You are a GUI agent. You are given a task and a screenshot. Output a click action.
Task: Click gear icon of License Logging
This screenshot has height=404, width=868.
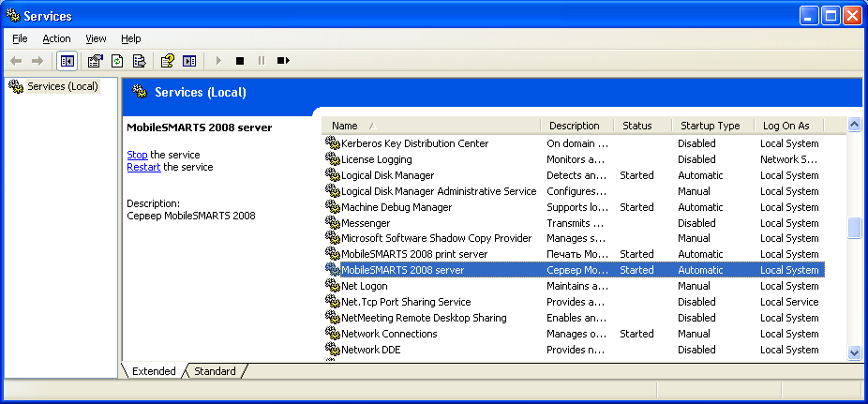tap(332, 159)
